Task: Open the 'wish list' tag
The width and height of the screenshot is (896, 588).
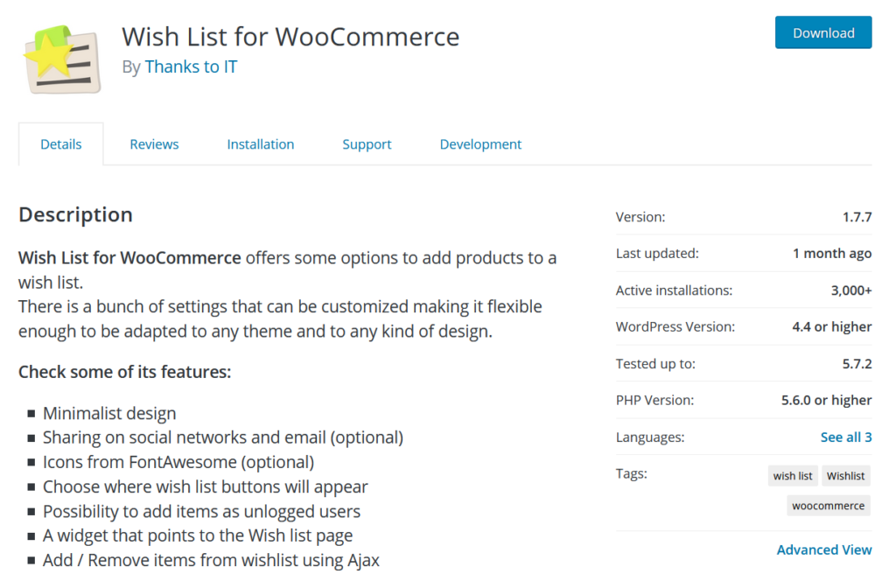Action: point(793,476)
